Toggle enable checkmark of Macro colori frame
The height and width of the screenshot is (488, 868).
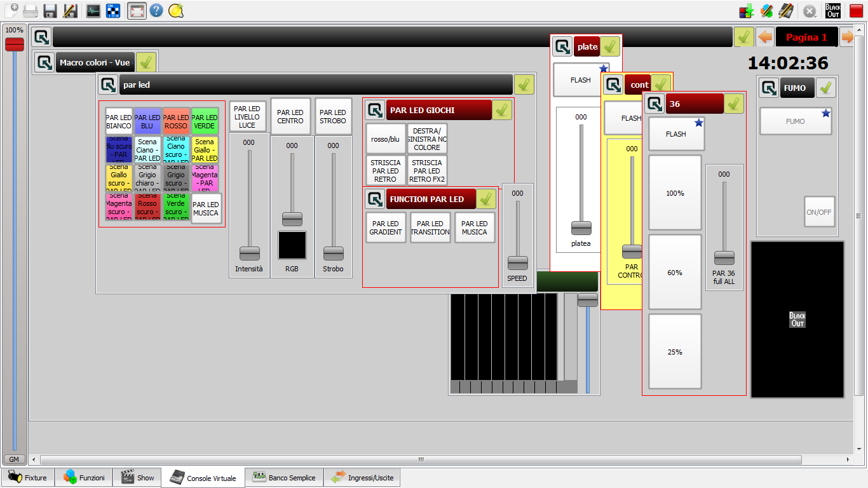coord(146,62)
